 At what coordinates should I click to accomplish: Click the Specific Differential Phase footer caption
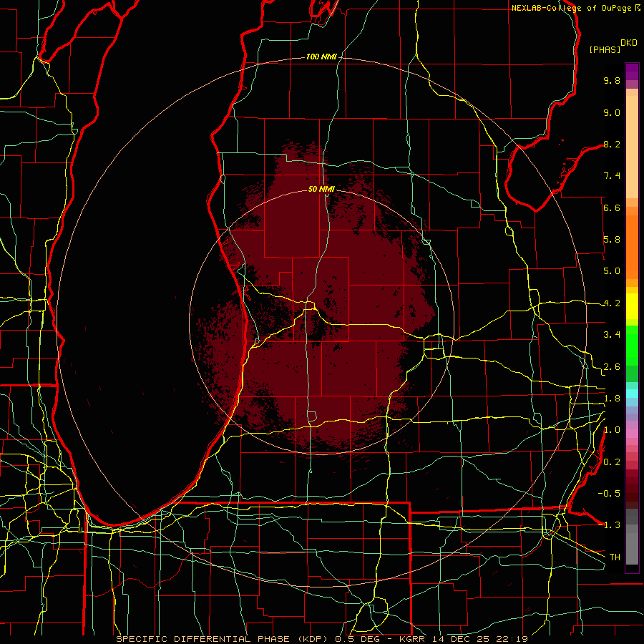321,639
